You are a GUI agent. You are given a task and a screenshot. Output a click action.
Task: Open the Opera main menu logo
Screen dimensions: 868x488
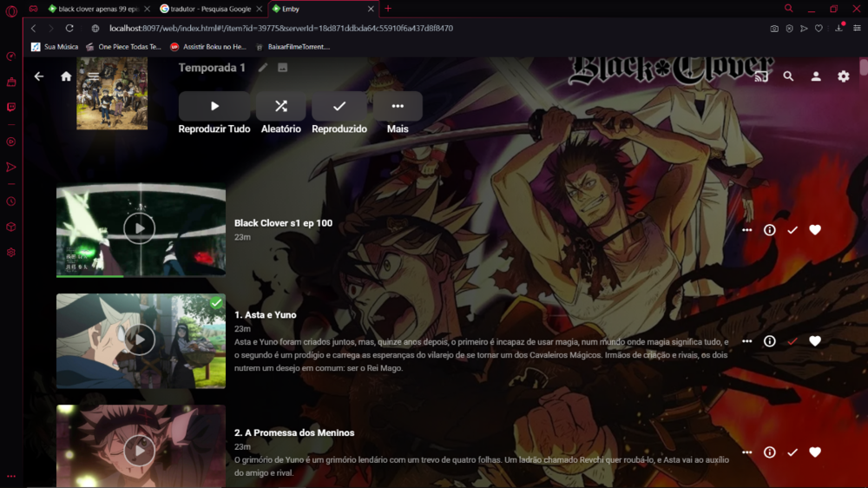[11, 10]
